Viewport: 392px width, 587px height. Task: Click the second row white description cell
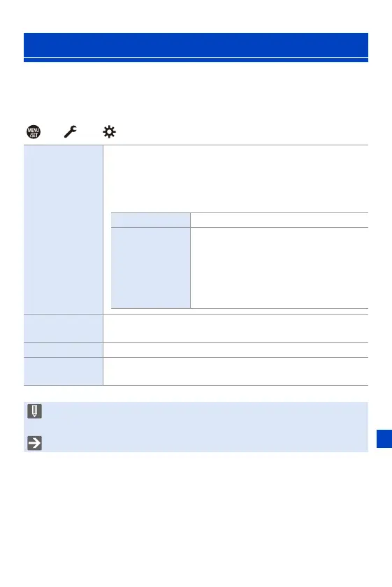coord(236,328)
